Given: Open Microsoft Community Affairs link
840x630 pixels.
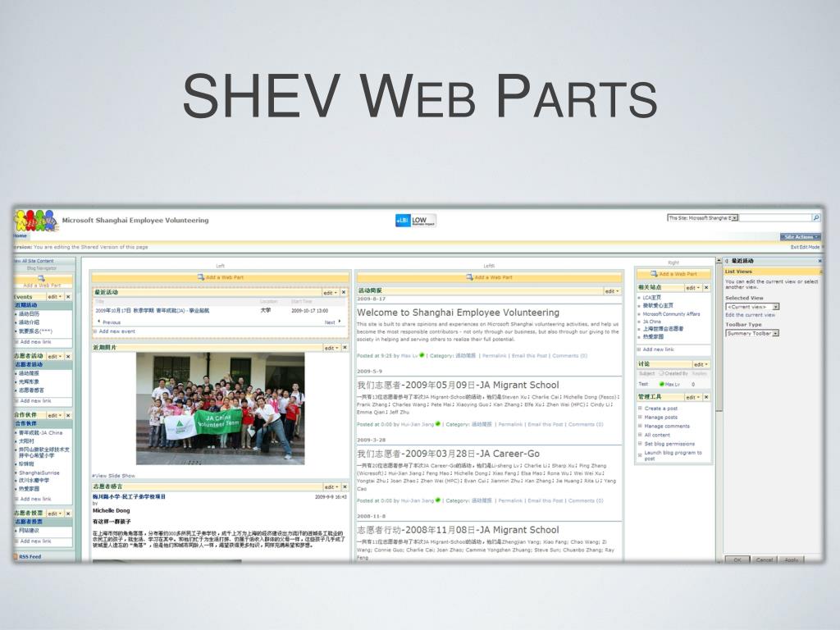Looking at the screenshot, I should [671, 314].
